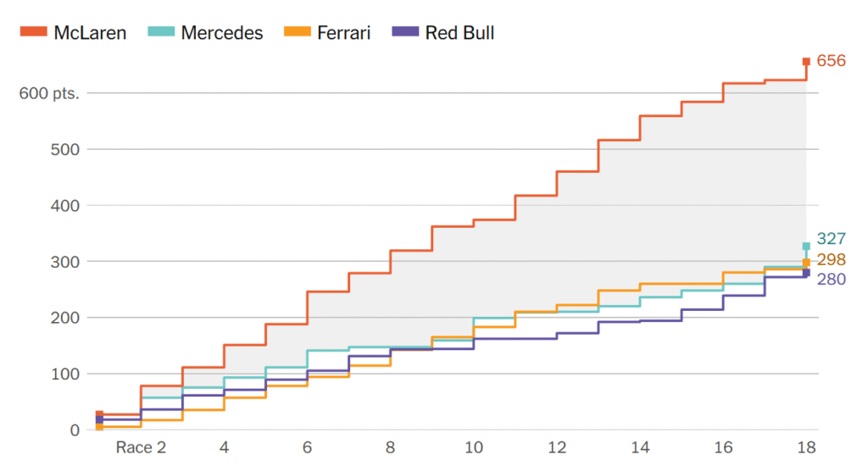Click the 656 points value label
The width and height of the screenshot is (868, 466).
point(832,61)
